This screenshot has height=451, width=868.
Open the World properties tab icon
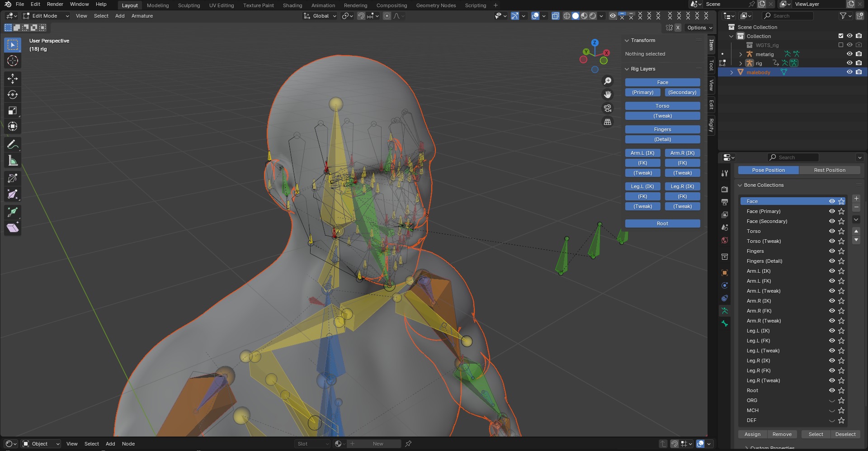click(x=725, y=240)
